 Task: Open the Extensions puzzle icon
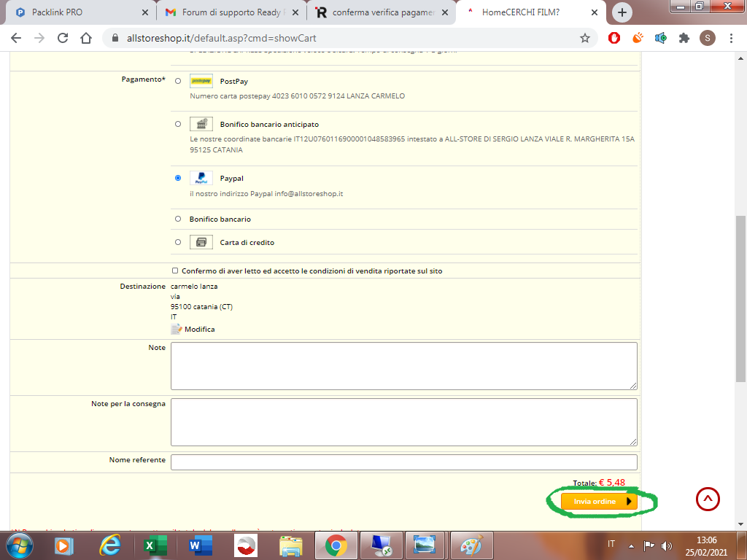(684, 38)
